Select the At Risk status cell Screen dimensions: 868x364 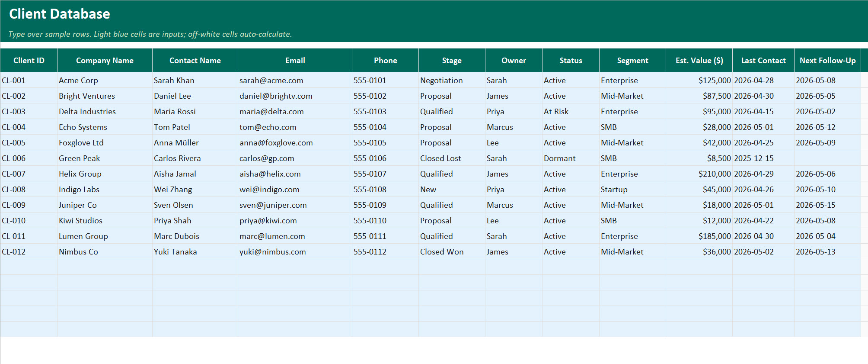(x=571, y=111)
